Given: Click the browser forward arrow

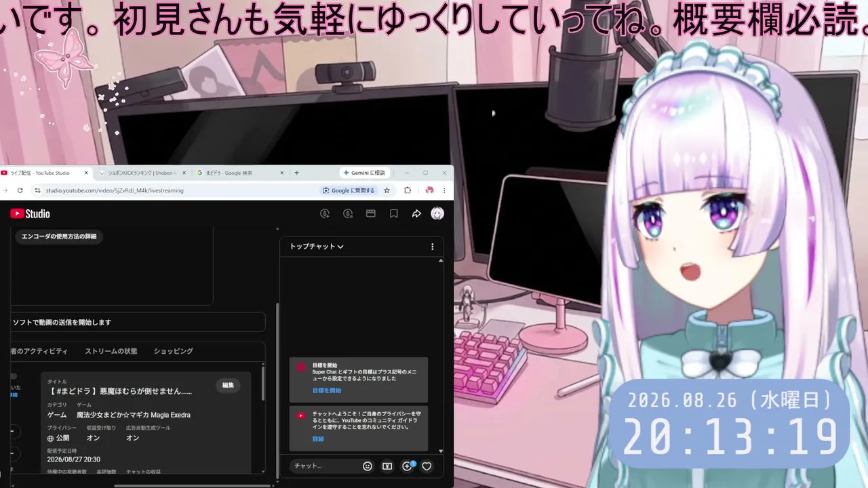Looking at the screenshot, I should tap(5, 190).
